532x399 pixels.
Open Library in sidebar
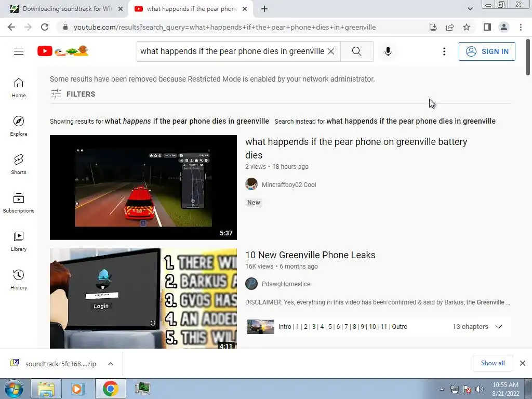(x=19, y=241)
